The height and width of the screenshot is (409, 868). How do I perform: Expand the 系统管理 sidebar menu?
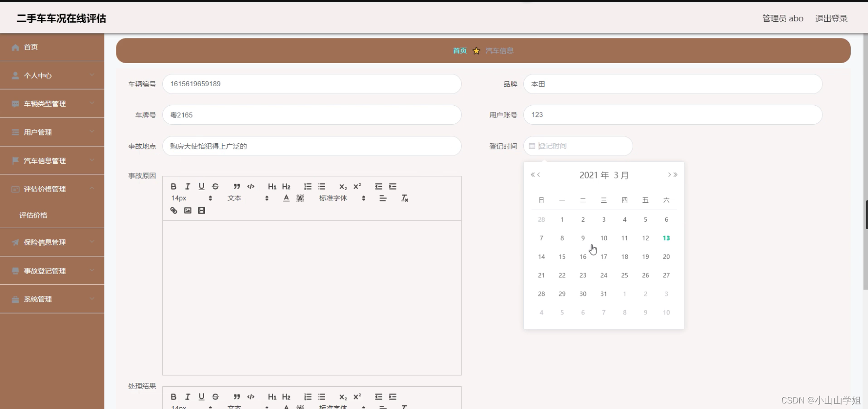point(52,299)
